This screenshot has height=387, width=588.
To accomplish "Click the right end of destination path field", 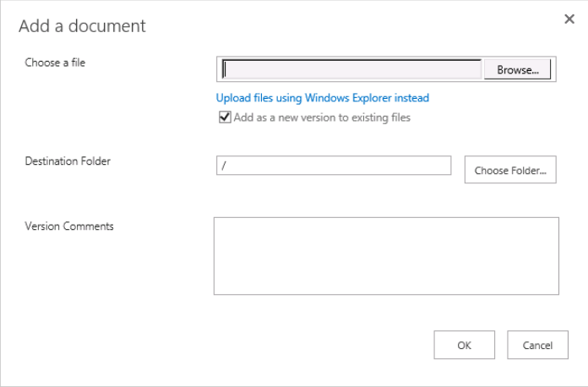I will click(444, 166).
